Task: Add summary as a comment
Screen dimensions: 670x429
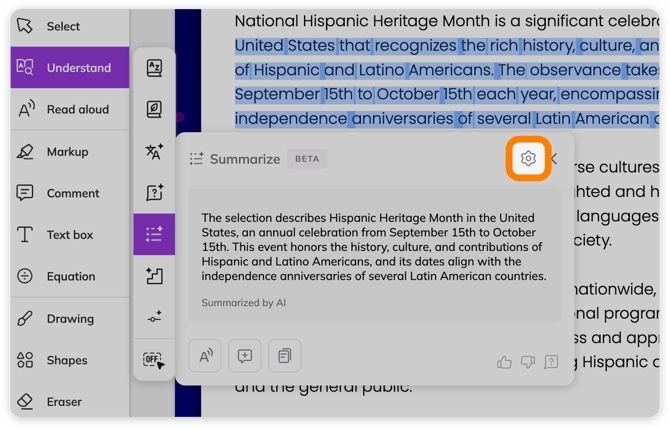Action: pos(245,356)
